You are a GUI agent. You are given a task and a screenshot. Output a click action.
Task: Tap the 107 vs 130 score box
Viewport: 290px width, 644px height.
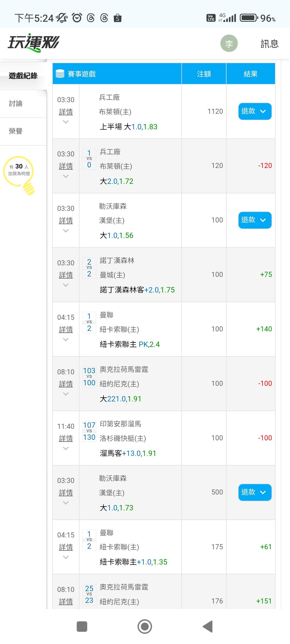click(x=89, y=431)
